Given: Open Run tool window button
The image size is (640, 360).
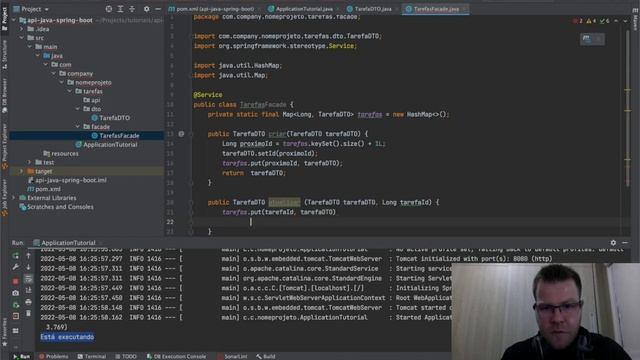Looking at the screenshot, I should pos(21,356).
